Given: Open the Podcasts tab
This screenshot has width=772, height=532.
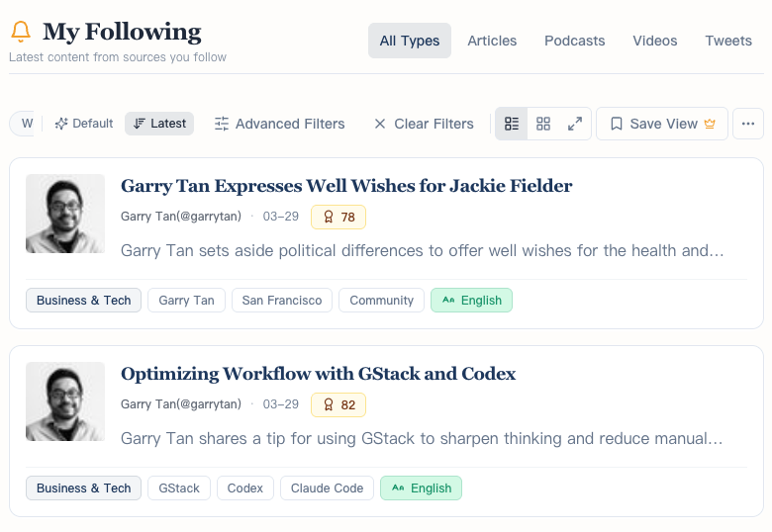Looking at the screenshot, I should point(575,41).
